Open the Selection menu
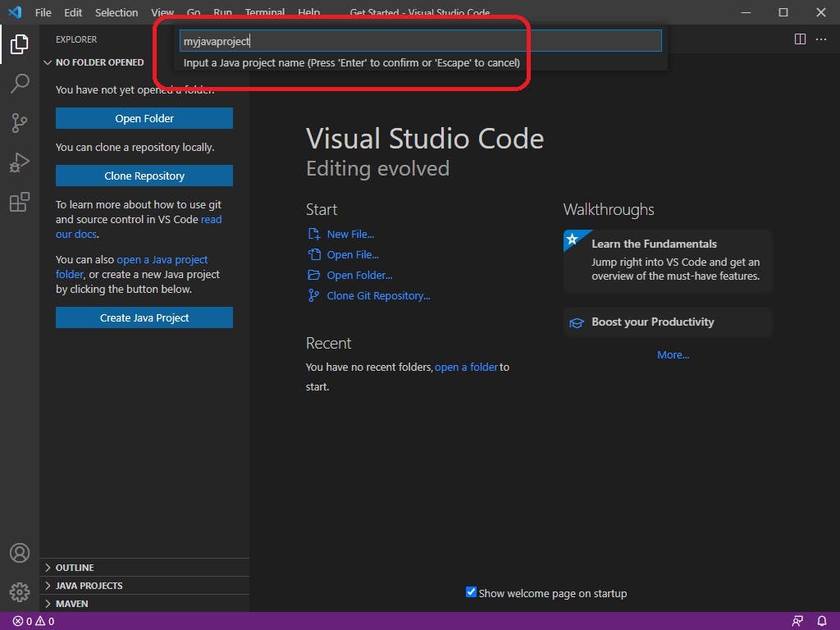This screenshot has height=630, width=840. pyautogui.click(x=116, y=12)
